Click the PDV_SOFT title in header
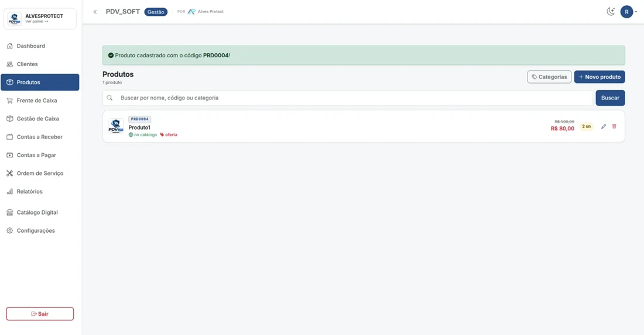Screen dimensions: 644x335 (123, 12)
